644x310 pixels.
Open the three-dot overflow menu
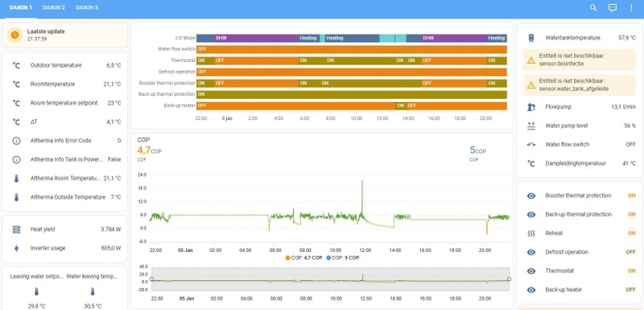click(x=631, y=8)
